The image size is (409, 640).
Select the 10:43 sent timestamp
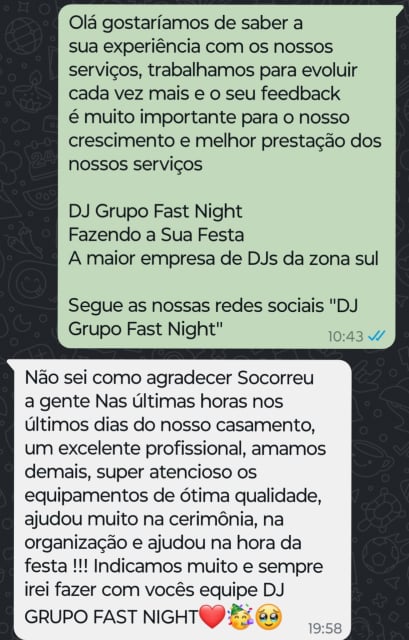345,336
